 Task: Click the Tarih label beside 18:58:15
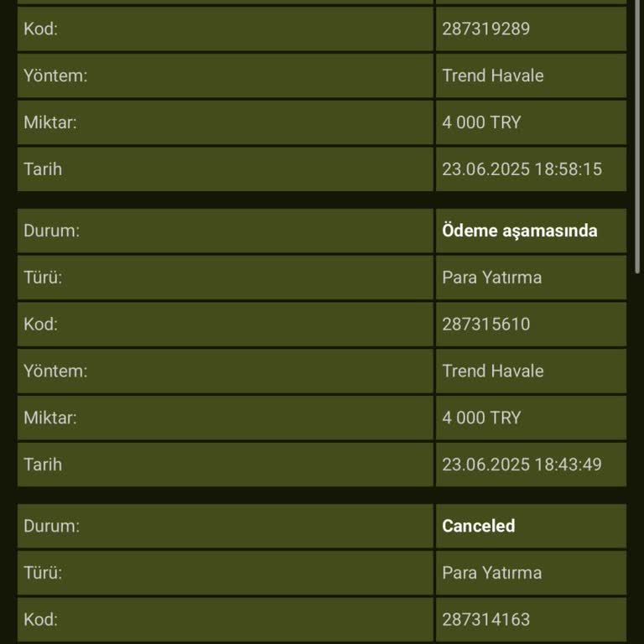pos(43,169)
